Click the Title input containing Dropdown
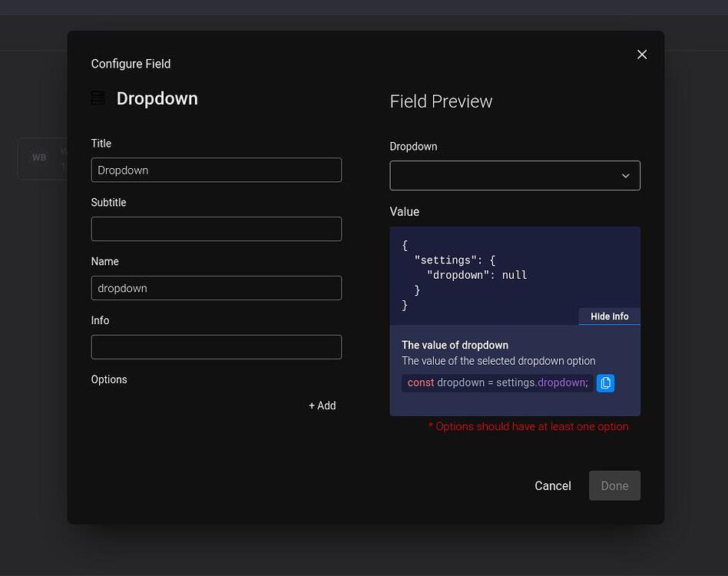 click(x=216, y=170)
